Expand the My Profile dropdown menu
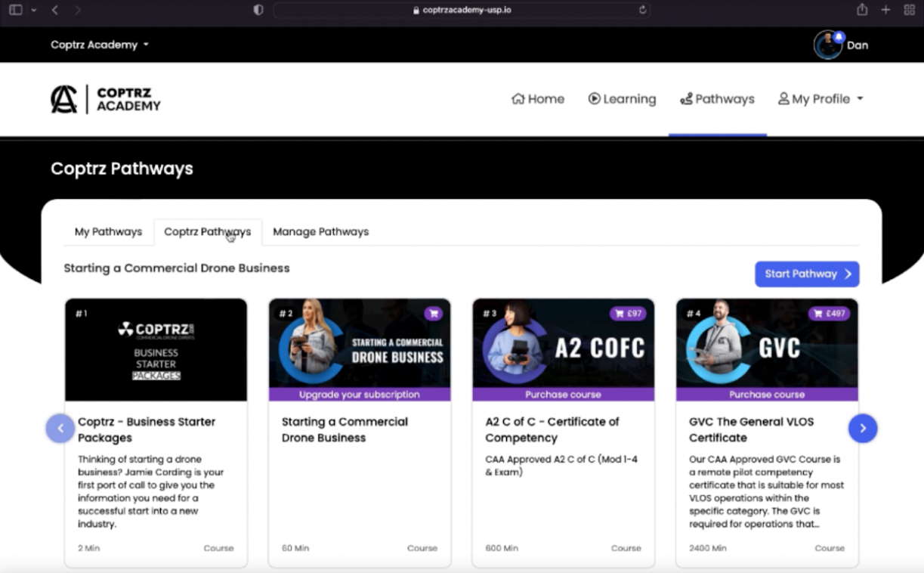Image resolution: width=924 pixels, height=573 pixels. [820, 99]
